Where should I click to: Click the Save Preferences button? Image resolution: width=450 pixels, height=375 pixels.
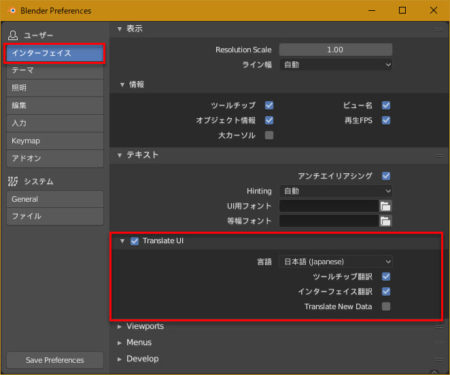55,360
